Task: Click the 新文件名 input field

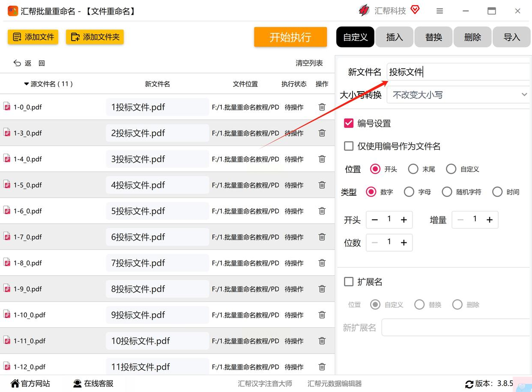Action: [458, 71]
